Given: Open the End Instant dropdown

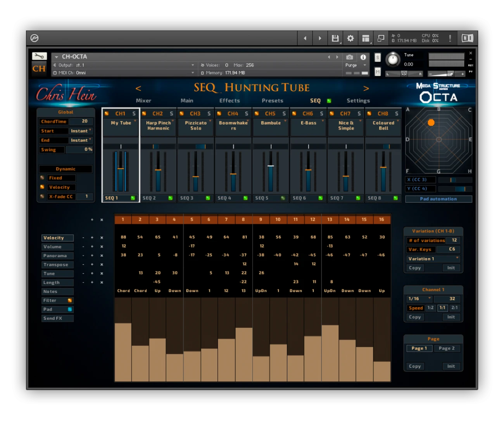Looking at the screenshot, I should point(81,140).
